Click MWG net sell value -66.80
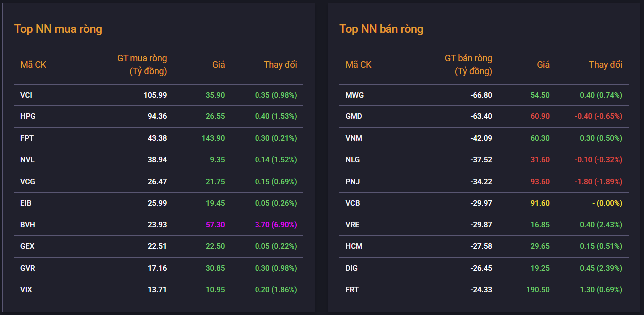This screenshot has height=315, width=644. tap(481, 95)
